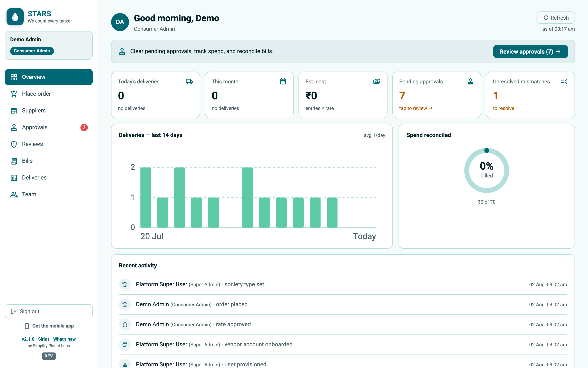Open the Bills page
This screenshot has width=588, height=368.
tap(49, 161)
